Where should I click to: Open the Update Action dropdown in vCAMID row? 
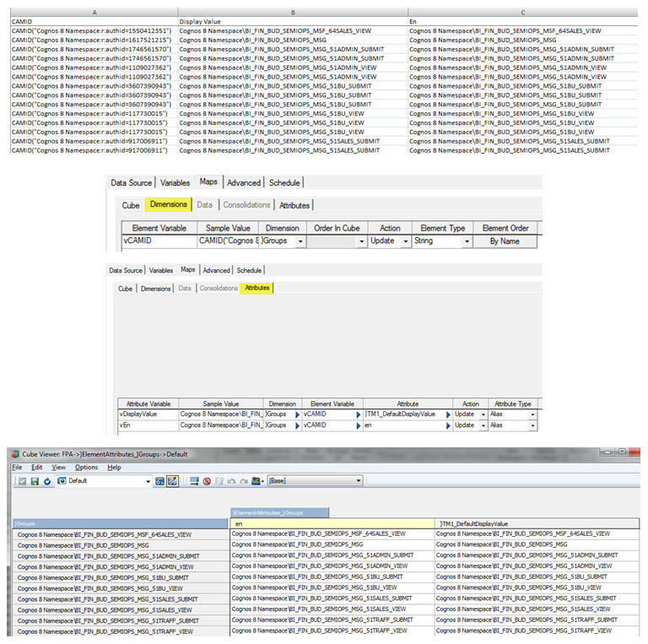[406, 241]
